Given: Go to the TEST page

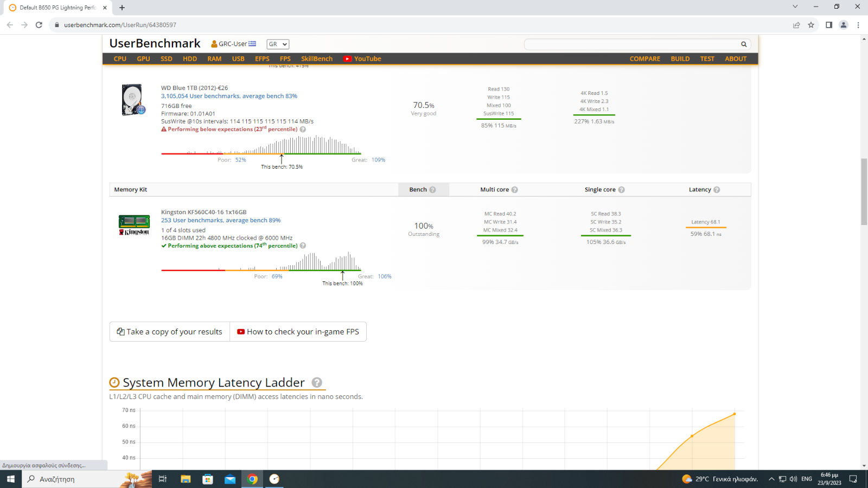Looking at the screenshot, I should [x=707, y=59].
